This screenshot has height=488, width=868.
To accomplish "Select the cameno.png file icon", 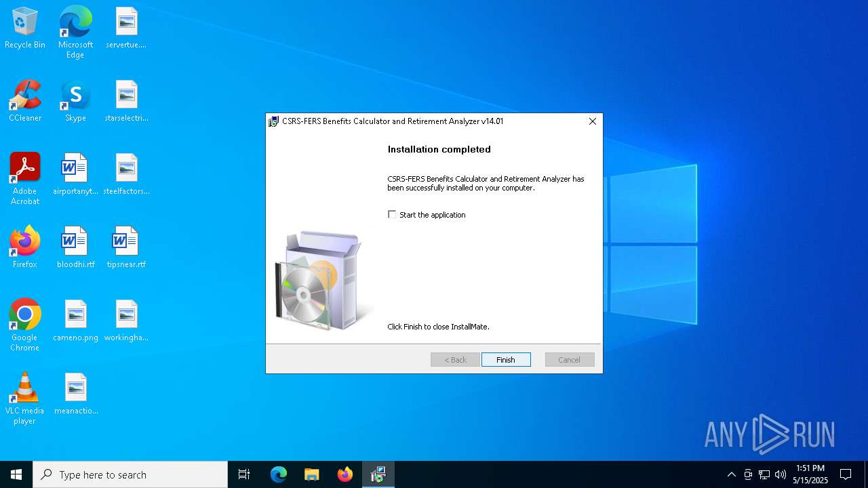I will point(75,321).
